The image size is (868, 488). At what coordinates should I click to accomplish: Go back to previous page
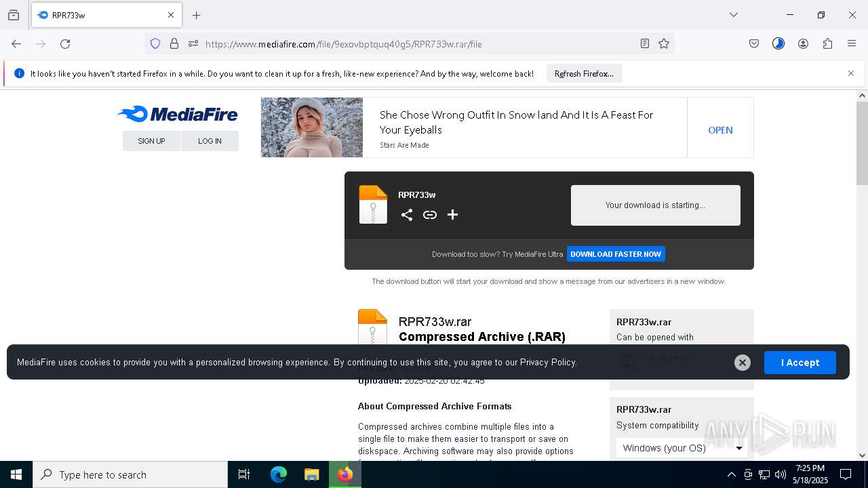tap(16, 43)
